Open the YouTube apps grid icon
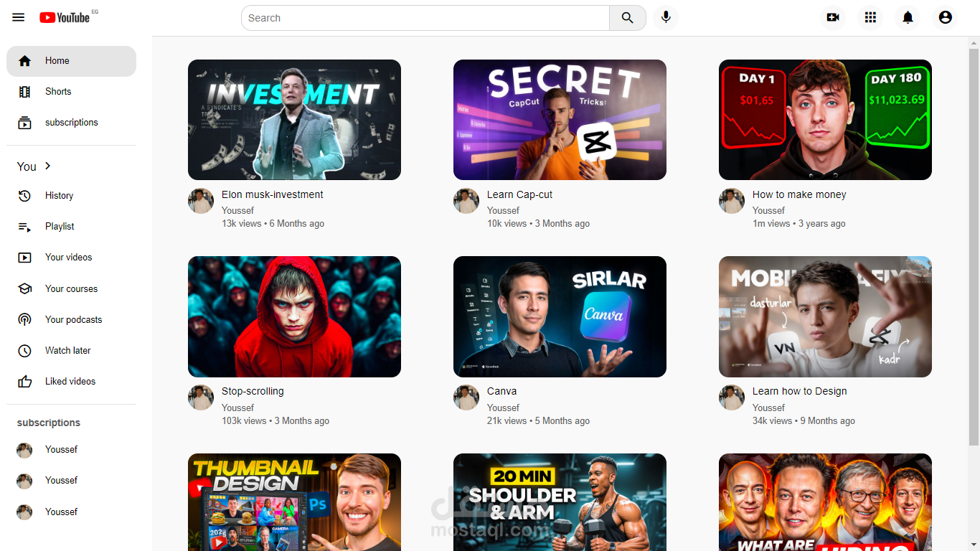This screenshot has width=980, height=551. pos(870,17)
